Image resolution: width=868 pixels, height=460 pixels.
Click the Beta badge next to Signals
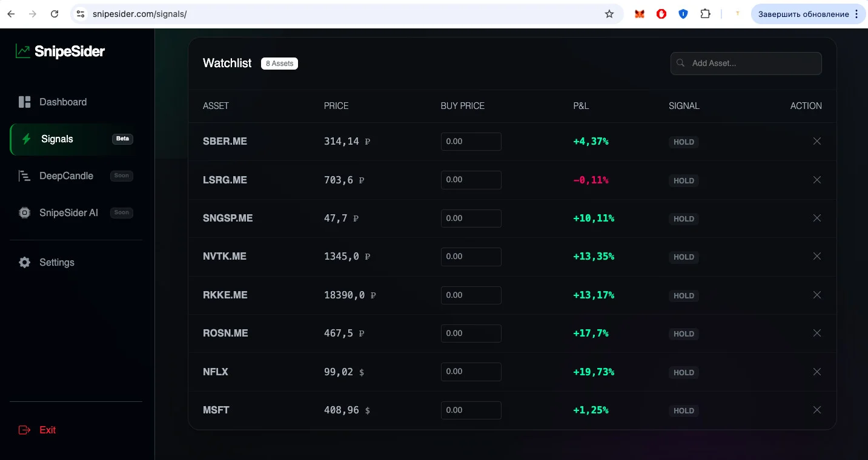(x=122, y=139)
